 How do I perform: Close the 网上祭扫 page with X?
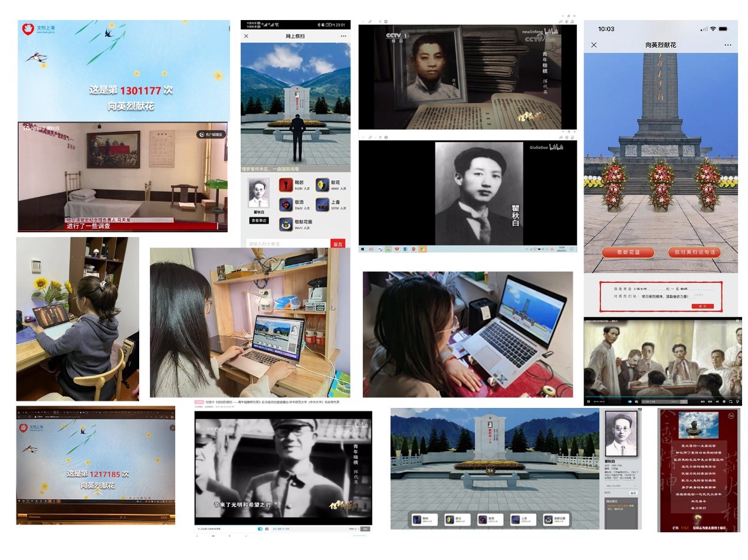[x=247, y=37]
